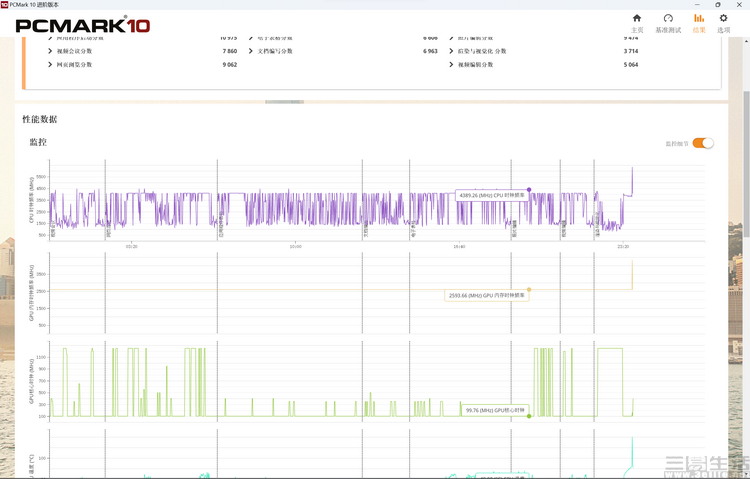Toggle the 监控细节 monitoring details switch
Screen dimensions: 750x479
coord(703,143)
